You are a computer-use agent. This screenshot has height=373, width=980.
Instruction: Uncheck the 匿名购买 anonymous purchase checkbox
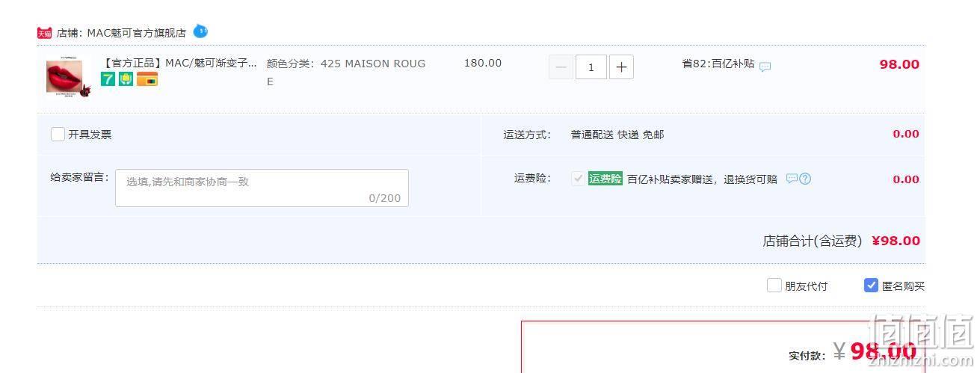[871, 286]
